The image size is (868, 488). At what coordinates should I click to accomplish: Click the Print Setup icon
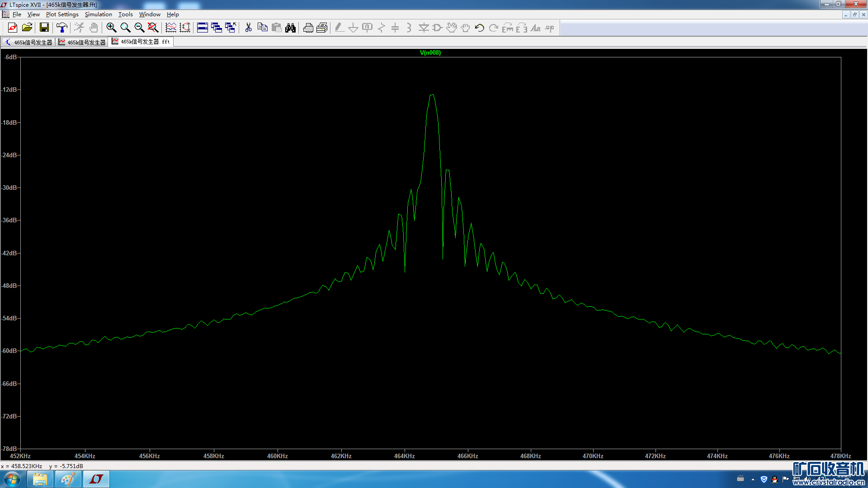322,28
